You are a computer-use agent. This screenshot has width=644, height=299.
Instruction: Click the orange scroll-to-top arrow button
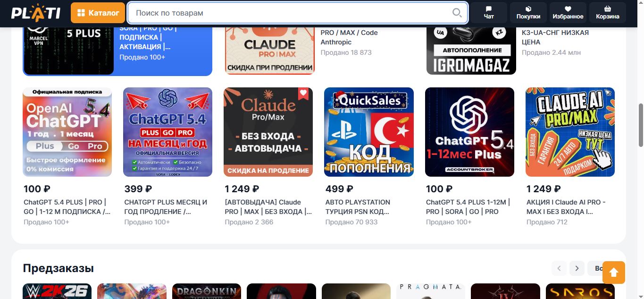click(x=614, y=273)
